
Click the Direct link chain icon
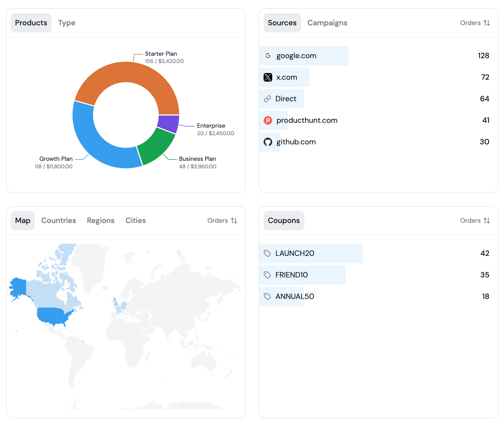click(267, 99)
